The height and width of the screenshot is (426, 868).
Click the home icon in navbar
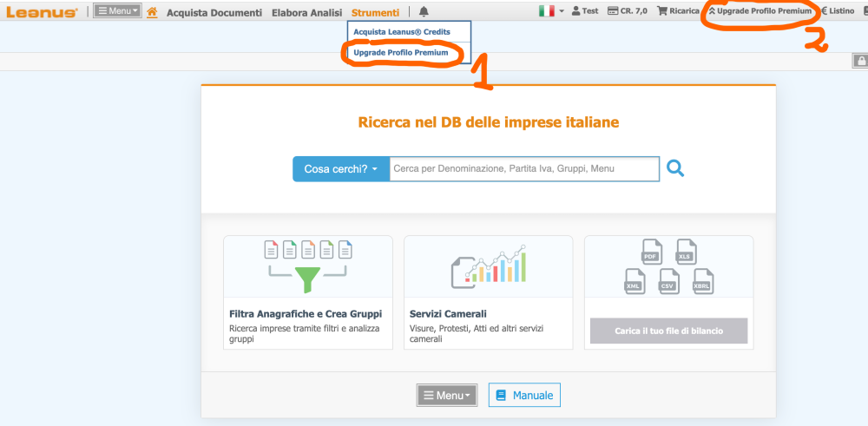(152, 12)
